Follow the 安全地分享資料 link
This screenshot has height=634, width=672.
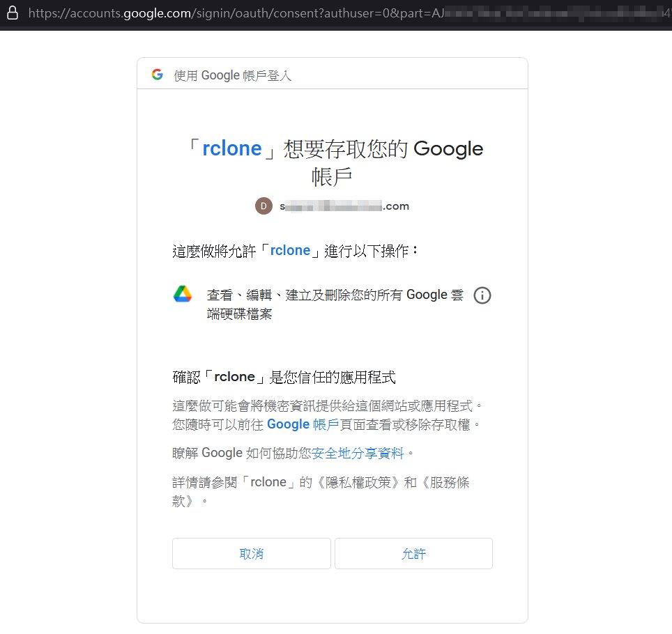tap(358, 453)
